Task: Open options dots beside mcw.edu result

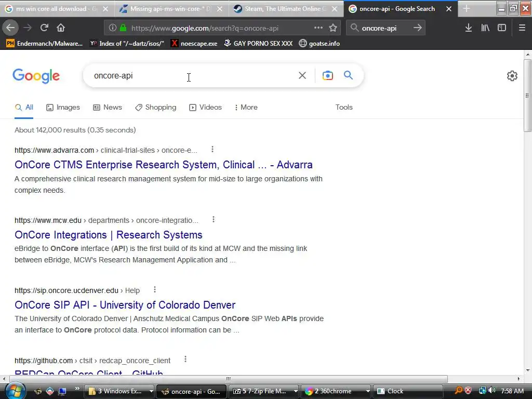Action: [x=214, y=220]
